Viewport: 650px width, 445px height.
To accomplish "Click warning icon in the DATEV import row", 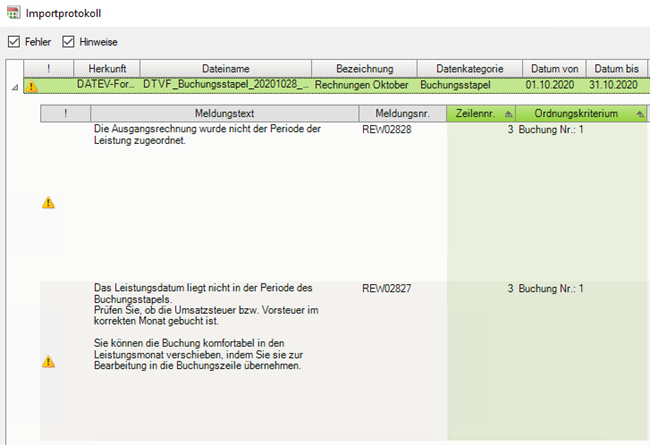I will [31, 86].
